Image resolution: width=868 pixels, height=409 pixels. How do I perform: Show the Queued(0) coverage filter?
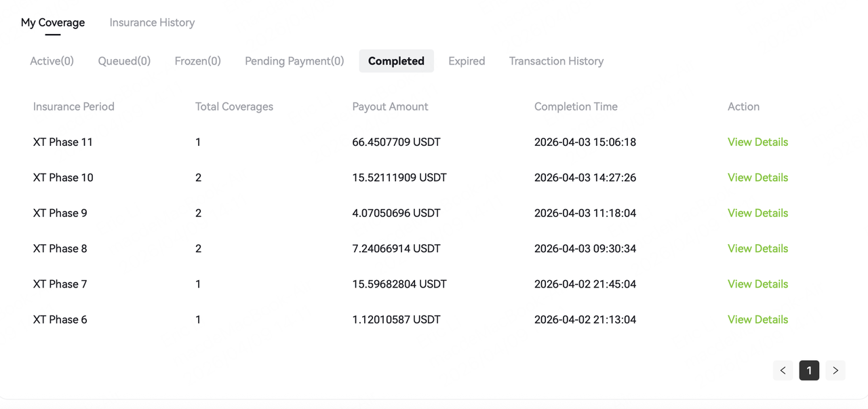coord(124,61)
